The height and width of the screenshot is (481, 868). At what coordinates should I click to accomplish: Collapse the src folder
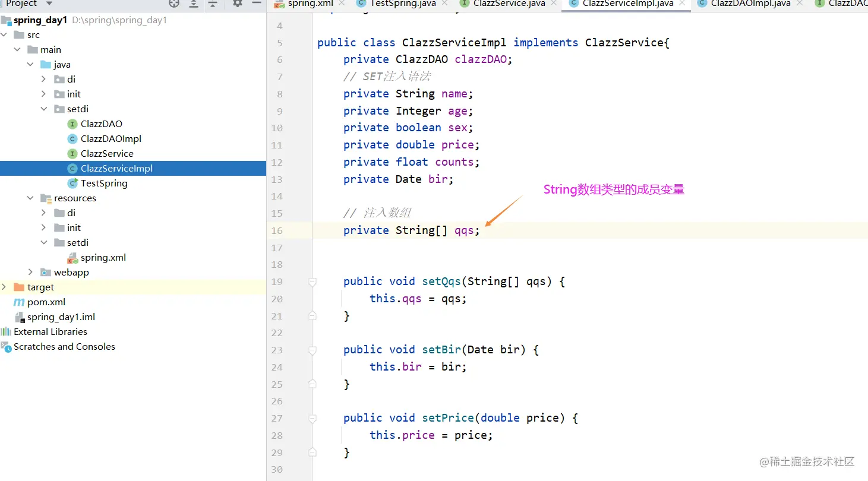[x=4, y=35]
